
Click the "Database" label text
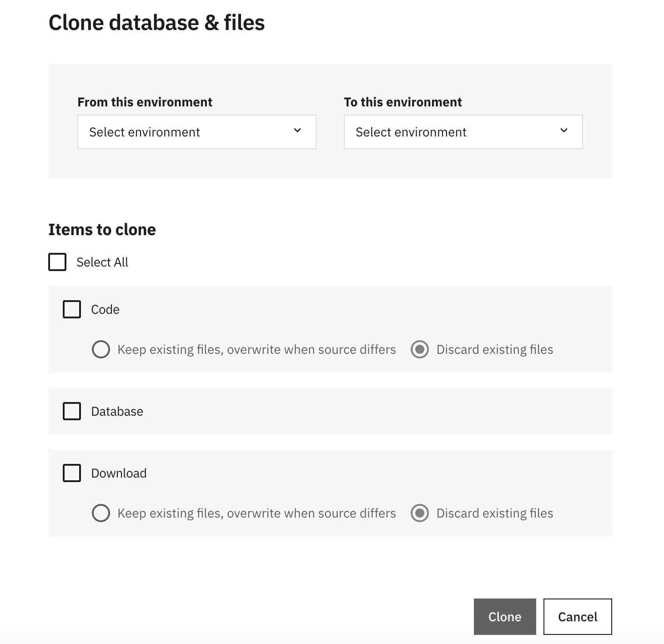coord(117,412)
